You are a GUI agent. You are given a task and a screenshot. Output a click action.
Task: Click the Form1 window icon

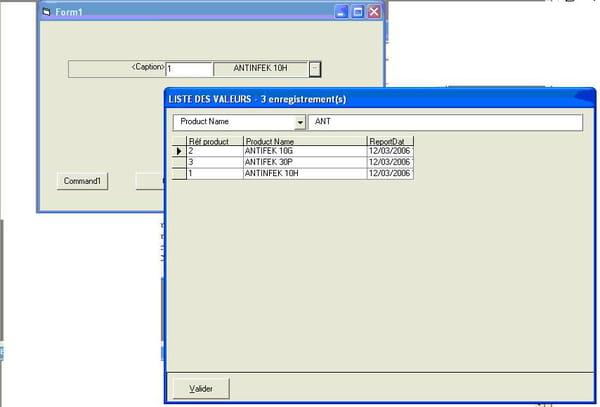tap(46, 12)
